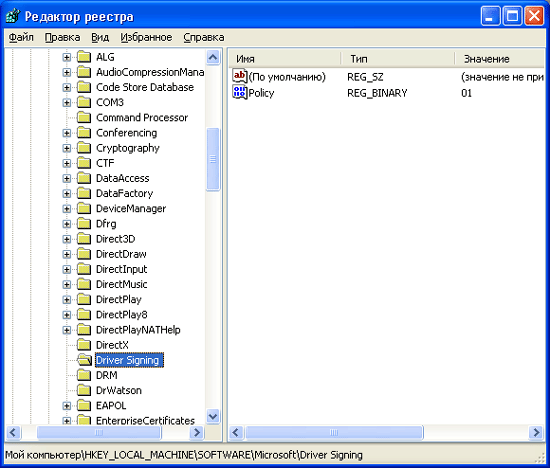This screenshot has width=550, height=468.
Task: Expand the DirectPlay key
Action: (67, 300)
